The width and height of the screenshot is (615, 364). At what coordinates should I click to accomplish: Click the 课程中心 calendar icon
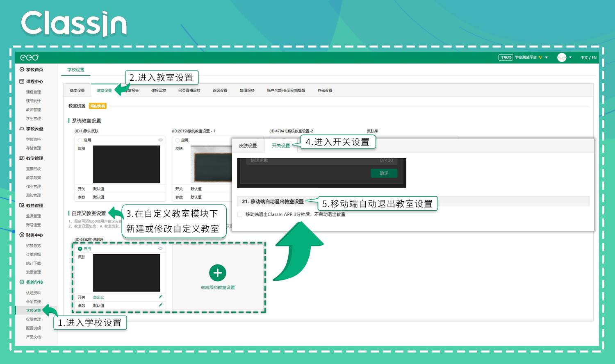(22, 81)
